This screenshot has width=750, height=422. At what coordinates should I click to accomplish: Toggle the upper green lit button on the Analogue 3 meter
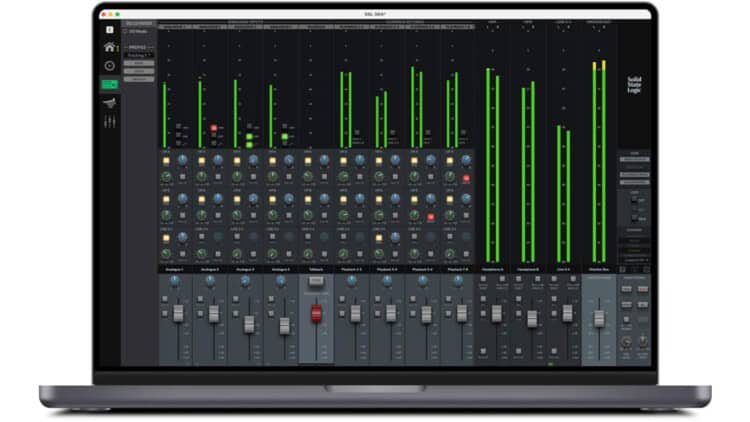(249, 137)
